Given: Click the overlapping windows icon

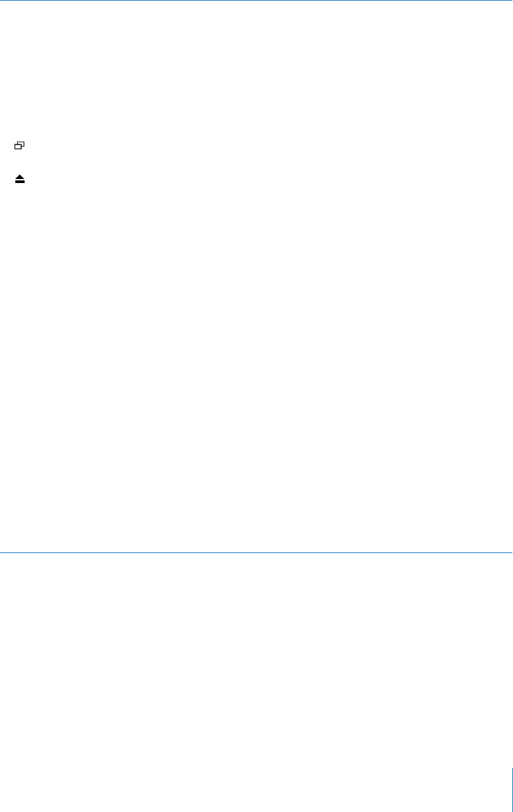Looking at the screenshot, I should [x=19, y=144].
